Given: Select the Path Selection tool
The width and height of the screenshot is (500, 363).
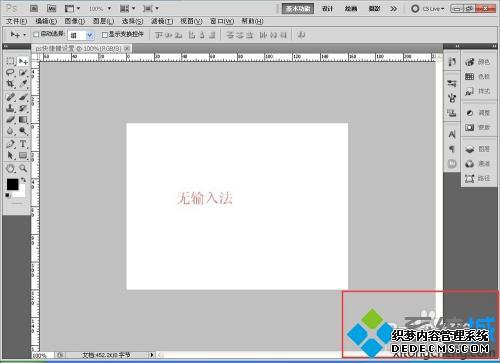Looking at the screenshot, I should coord(10,155).
